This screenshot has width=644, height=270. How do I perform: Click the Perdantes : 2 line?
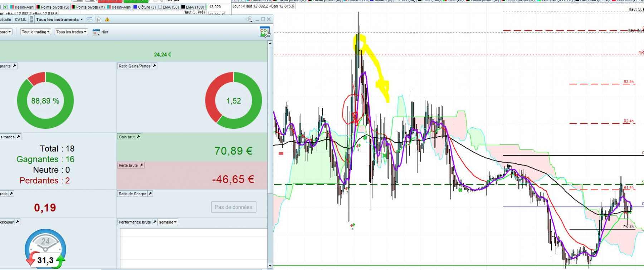point(45,181)
